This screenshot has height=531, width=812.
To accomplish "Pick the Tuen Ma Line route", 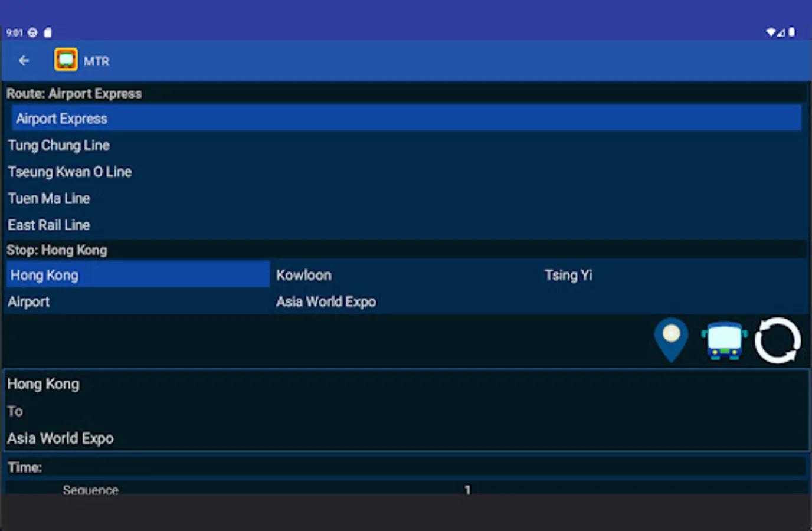I will click(407, 198).
